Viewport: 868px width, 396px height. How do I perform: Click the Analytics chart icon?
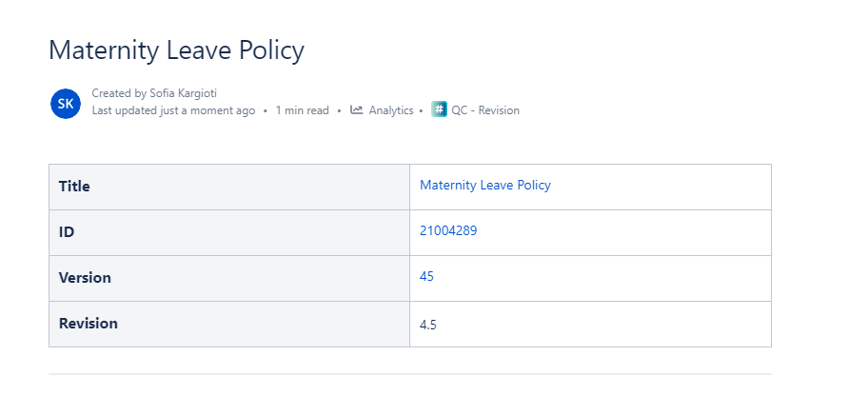(357, 110)
